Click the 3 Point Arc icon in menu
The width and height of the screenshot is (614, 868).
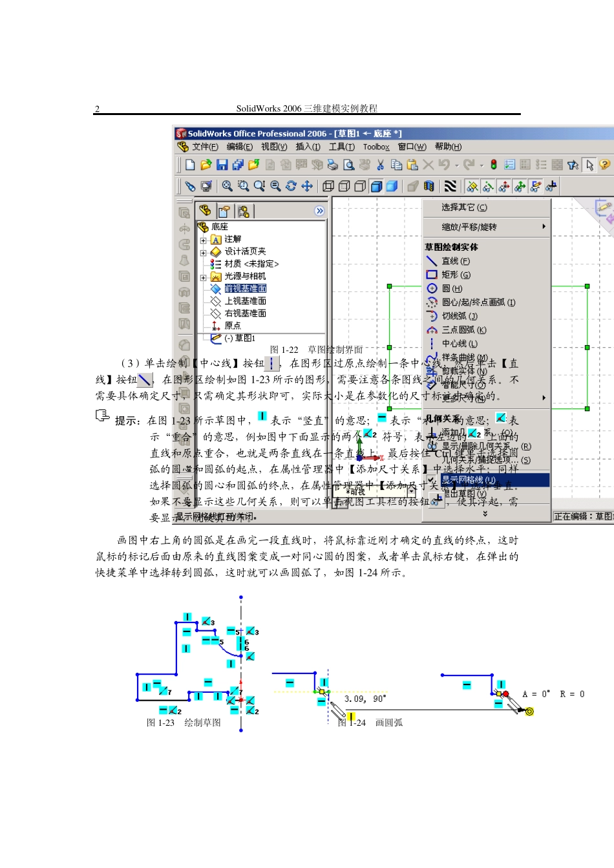(432, 330)
